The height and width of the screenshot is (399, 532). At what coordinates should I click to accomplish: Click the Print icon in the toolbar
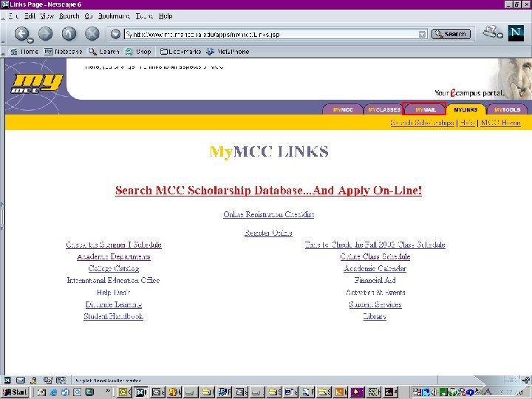click(492, 33)
